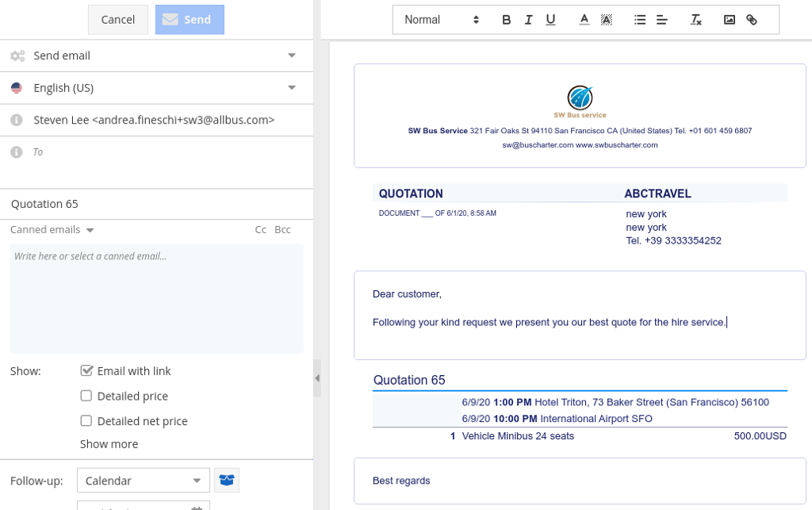
Task: Click the Cancel button
Action: (x=118, y=20)
